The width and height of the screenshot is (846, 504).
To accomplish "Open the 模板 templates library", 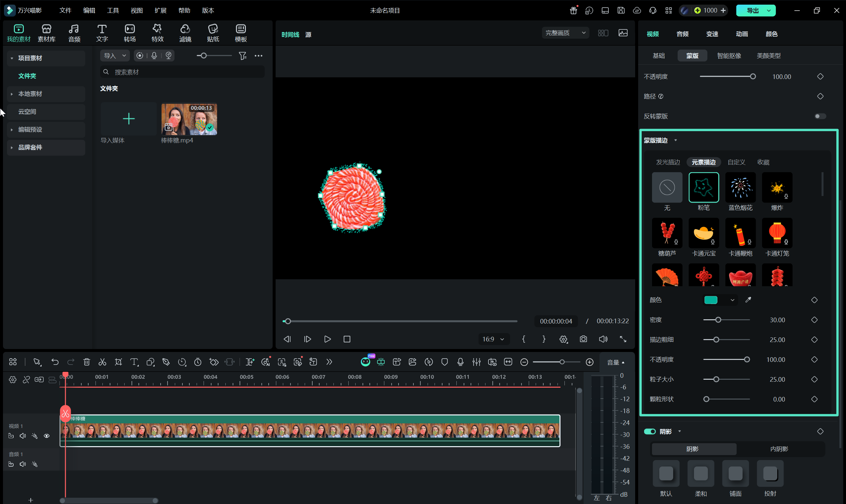I will 241,33.
